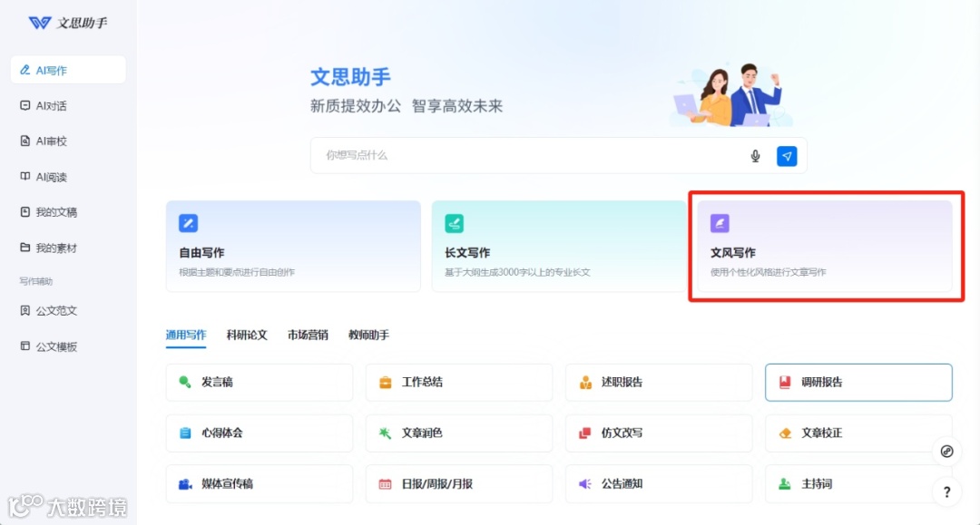Select the 仿文改写 template label
The width and height of the screenshot is (980, 525).
[622, 433]
